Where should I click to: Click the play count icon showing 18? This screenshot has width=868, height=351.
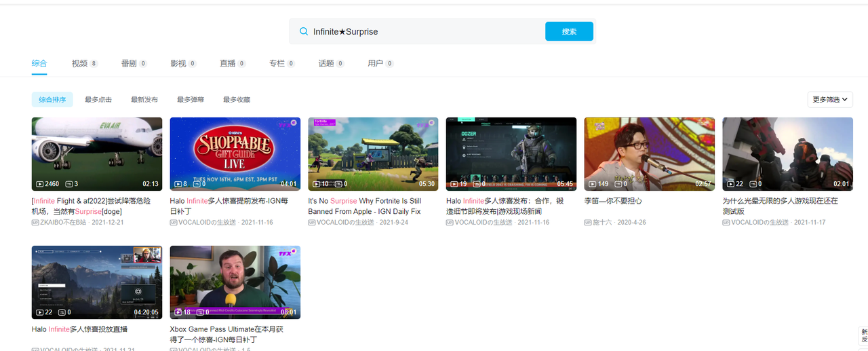[x=178, y=312]
